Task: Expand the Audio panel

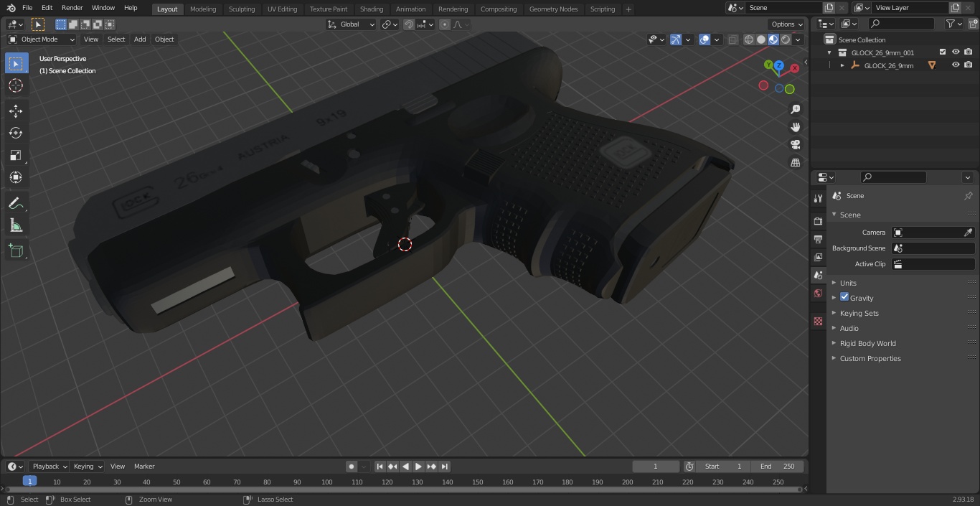Action: tap(849, 328)
